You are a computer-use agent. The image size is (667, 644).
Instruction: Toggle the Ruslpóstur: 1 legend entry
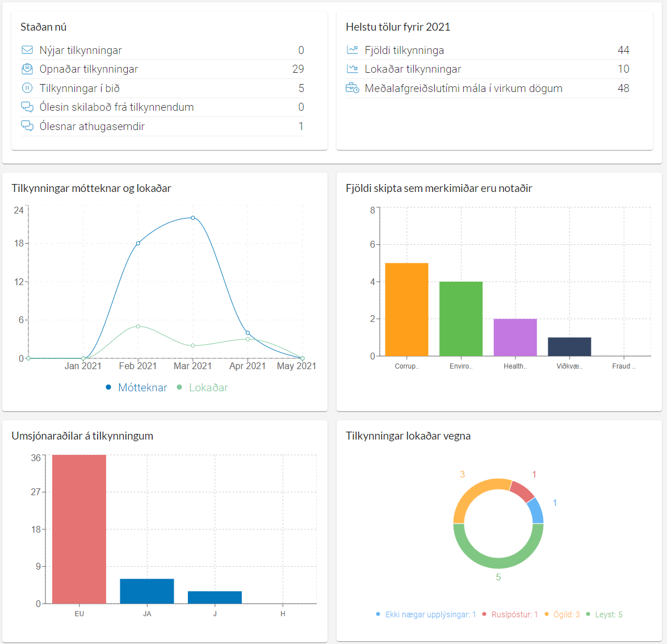[514, 614]
